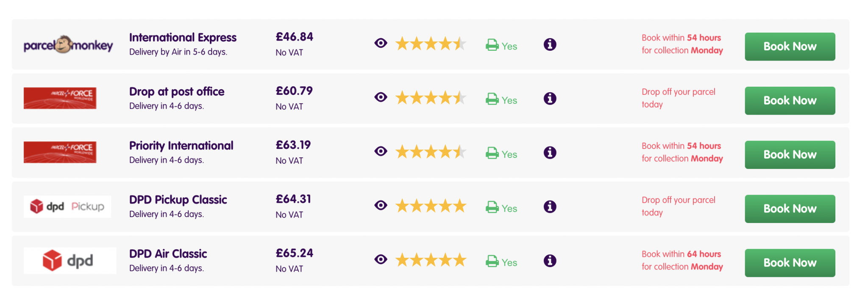
Task: Book the DPD Pickup Classic service
Action: click(x=790, y=209)
